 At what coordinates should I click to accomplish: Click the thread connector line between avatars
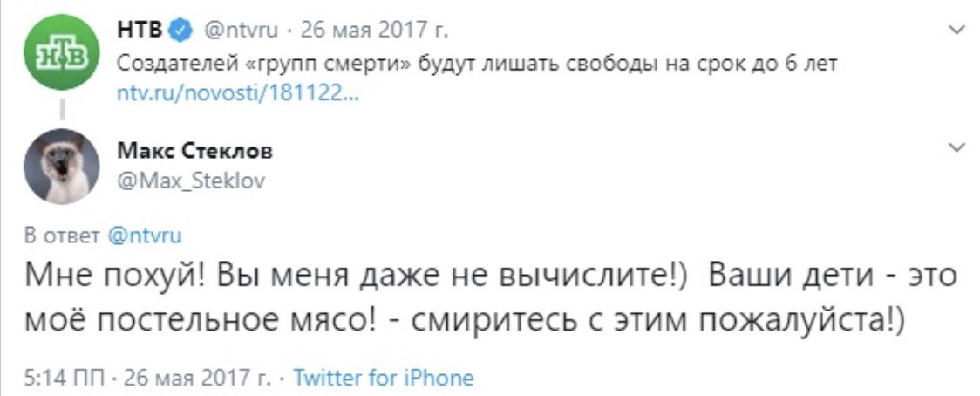coord(60,109)
